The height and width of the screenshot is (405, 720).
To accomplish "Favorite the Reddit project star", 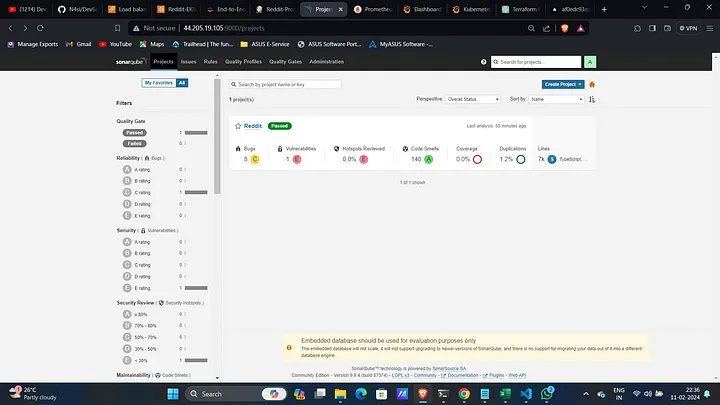I will 238,126.
